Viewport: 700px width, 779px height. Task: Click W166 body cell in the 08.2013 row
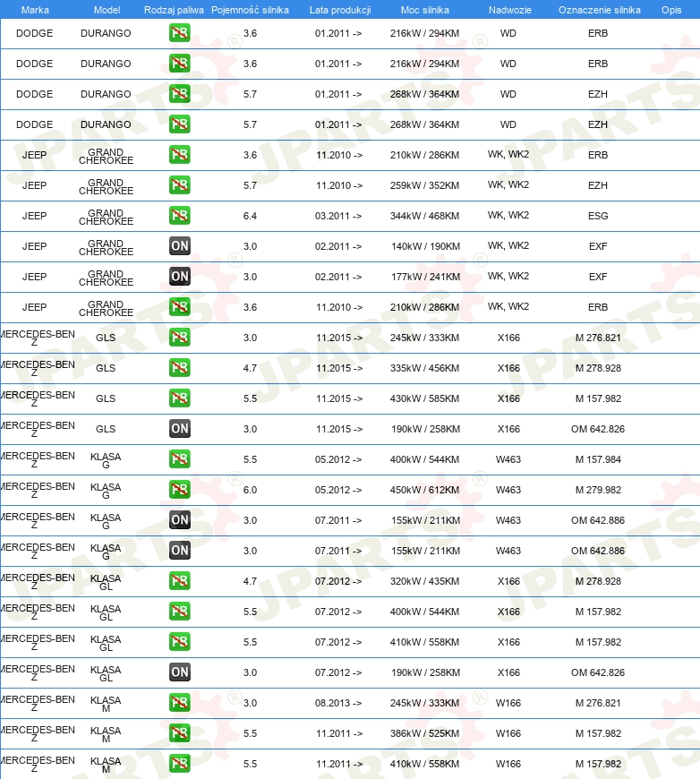point(508,703)
